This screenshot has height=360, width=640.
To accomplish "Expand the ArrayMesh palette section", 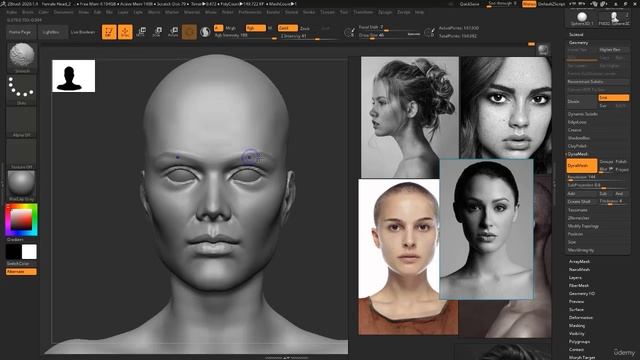I will pyautogui.click(x=579, y=262).
